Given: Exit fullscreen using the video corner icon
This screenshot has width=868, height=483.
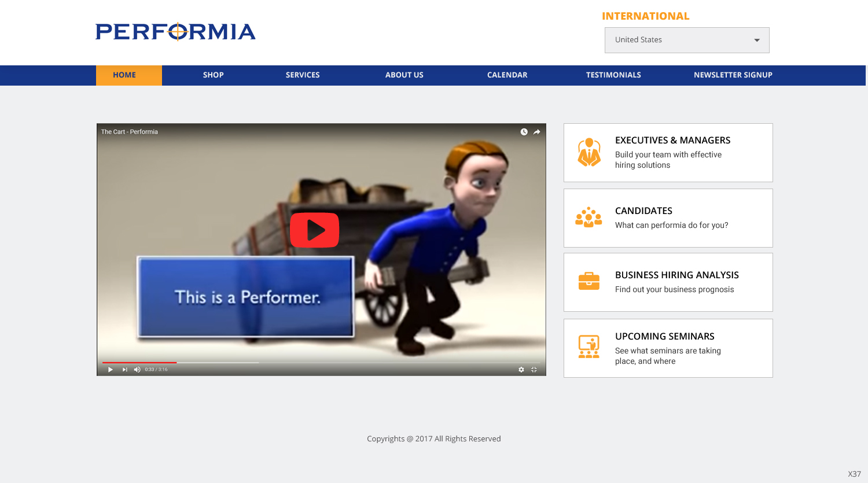Looking at the screenshot, I should coord(534,370).
